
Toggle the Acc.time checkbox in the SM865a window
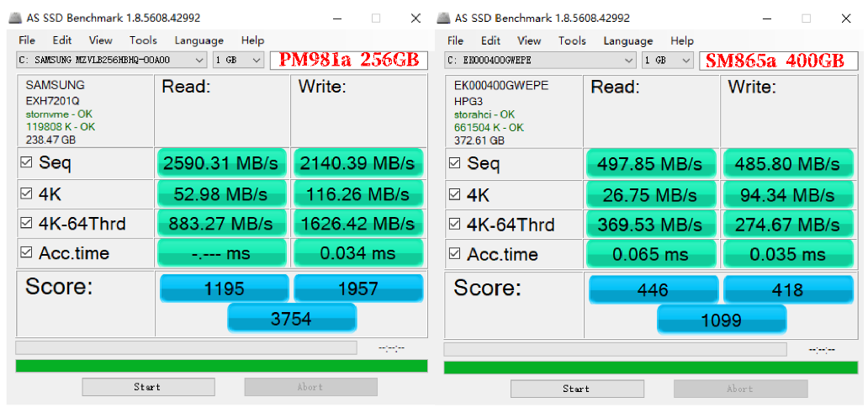coord(454,253)
